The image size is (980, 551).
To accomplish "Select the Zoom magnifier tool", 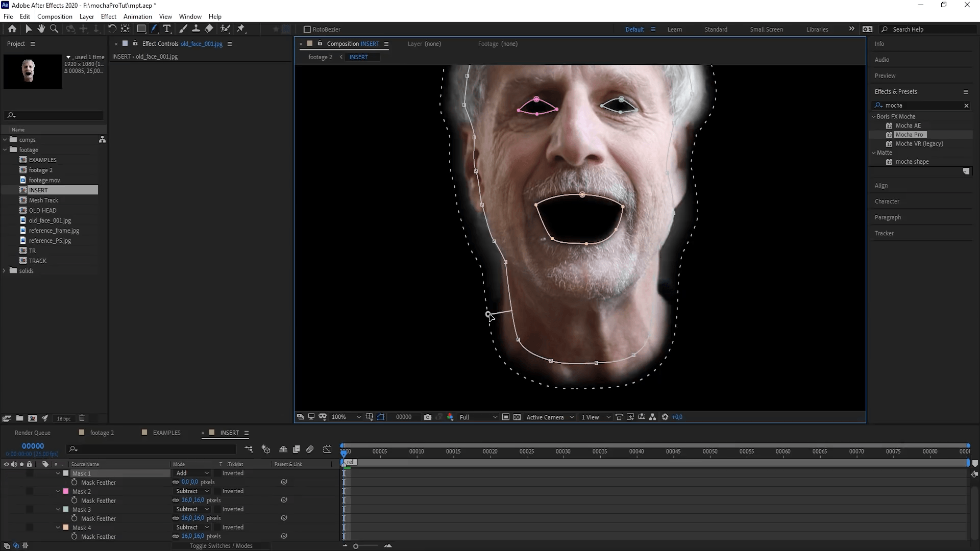I will pyautogui.click(x=54, y=29).
